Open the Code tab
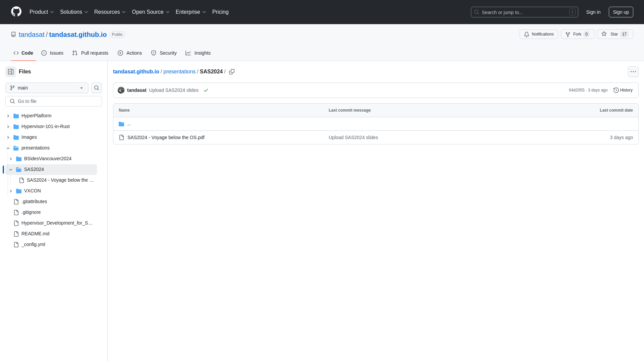This screenshot has height=362, width=644. (23, 53)
